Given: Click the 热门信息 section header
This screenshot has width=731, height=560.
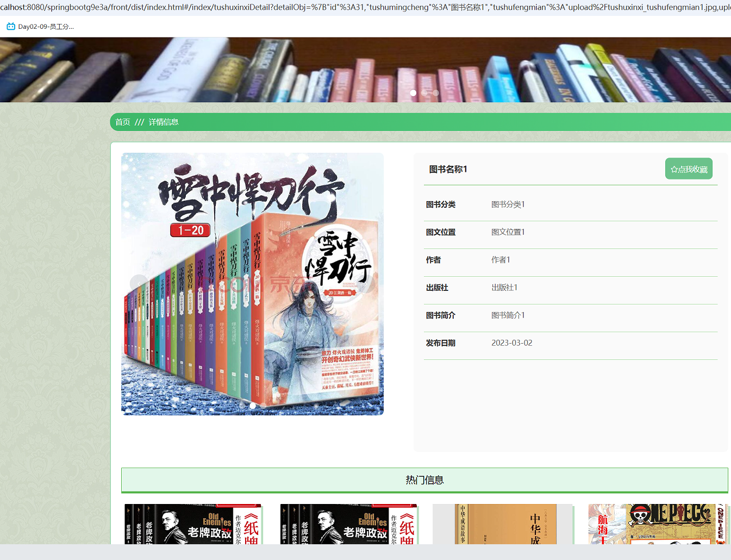Looking at the screenshot, I should [x=424, y=480].
